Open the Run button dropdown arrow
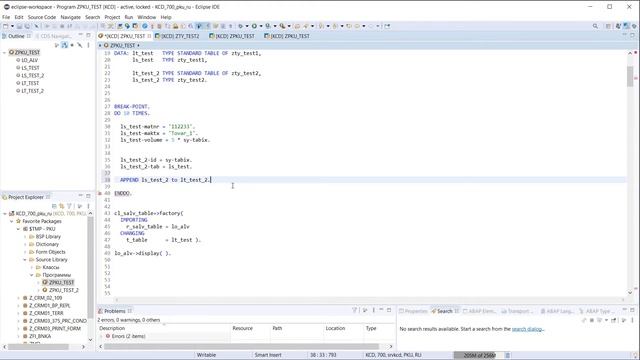This screenshot has width=640, height=360. click(260, 26)
